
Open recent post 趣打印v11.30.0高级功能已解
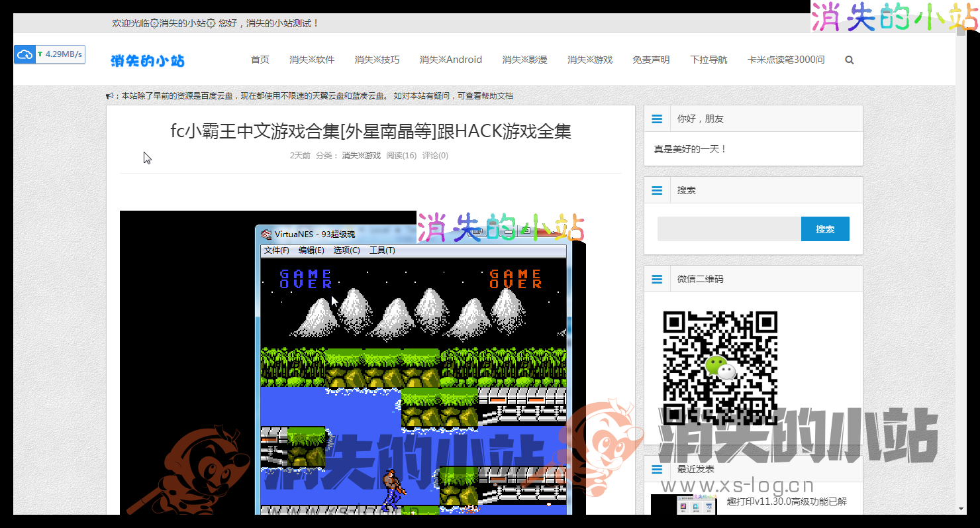pos(787,502)
